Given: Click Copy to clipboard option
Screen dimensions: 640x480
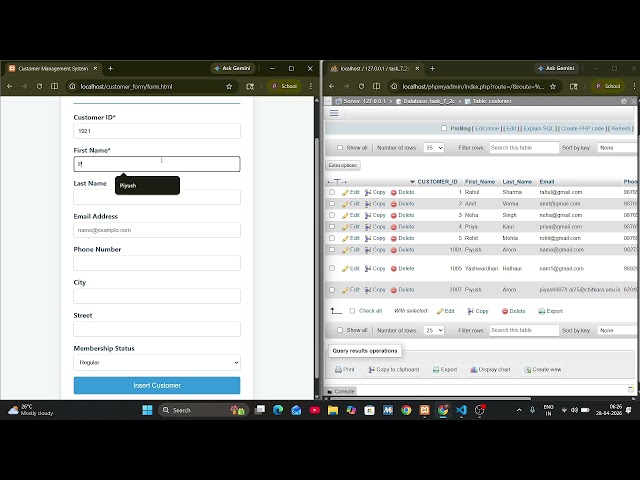Looking at the screenshot, I should pyautogui.click(x=394, y=369).
